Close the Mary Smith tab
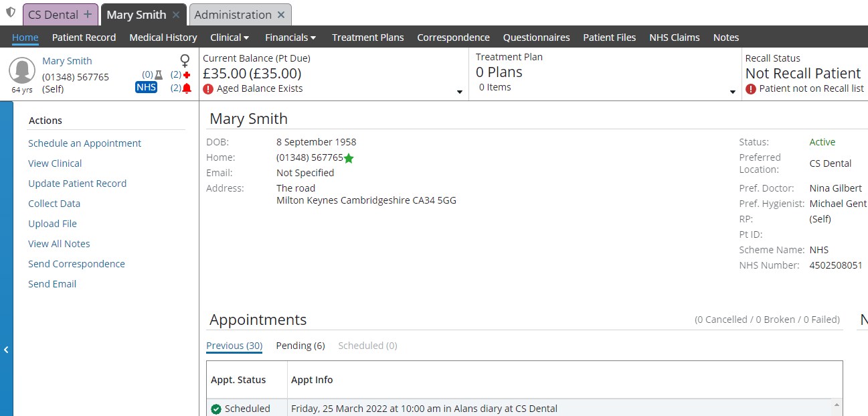 176,15
